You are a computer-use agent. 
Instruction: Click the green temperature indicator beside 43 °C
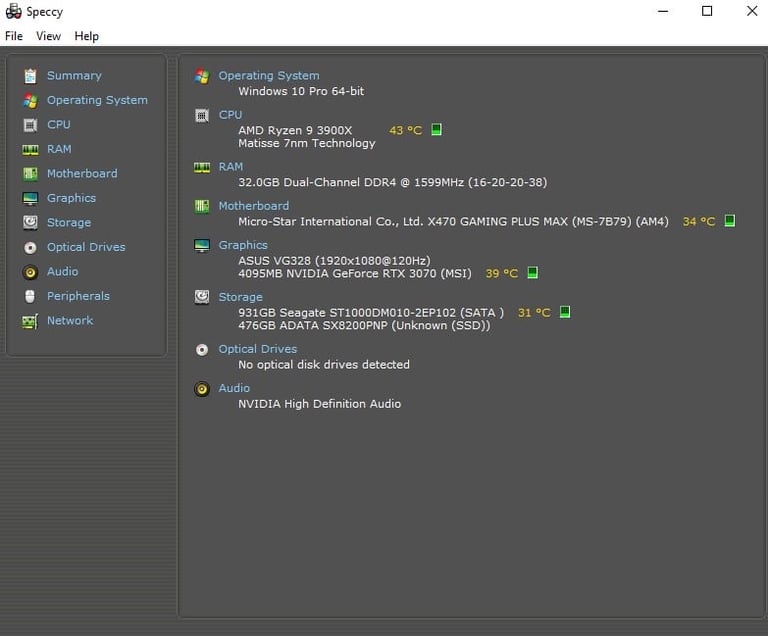pos(436,129)
